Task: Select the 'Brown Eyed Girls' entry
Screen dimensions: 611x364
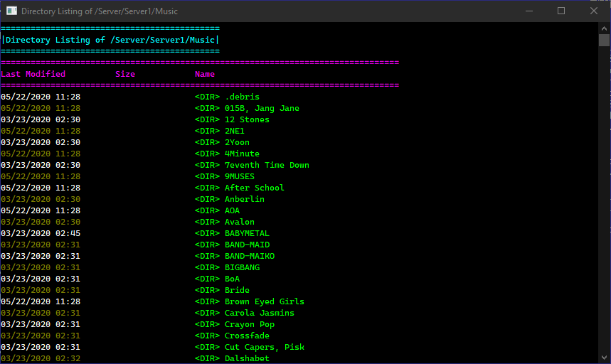Action: pyautogui.click(x=264, y=301)
